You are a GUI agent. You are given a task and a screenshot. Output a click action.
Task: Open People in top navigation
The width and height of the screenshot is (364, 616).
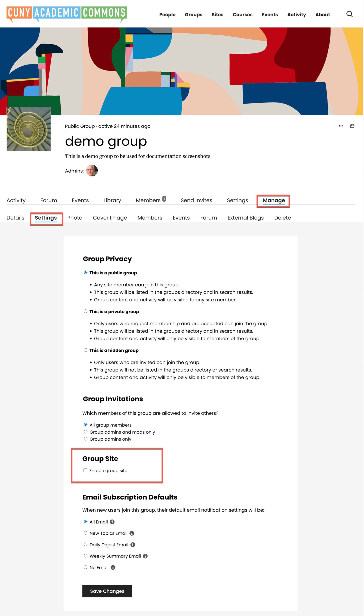click(x=167, y=14)
